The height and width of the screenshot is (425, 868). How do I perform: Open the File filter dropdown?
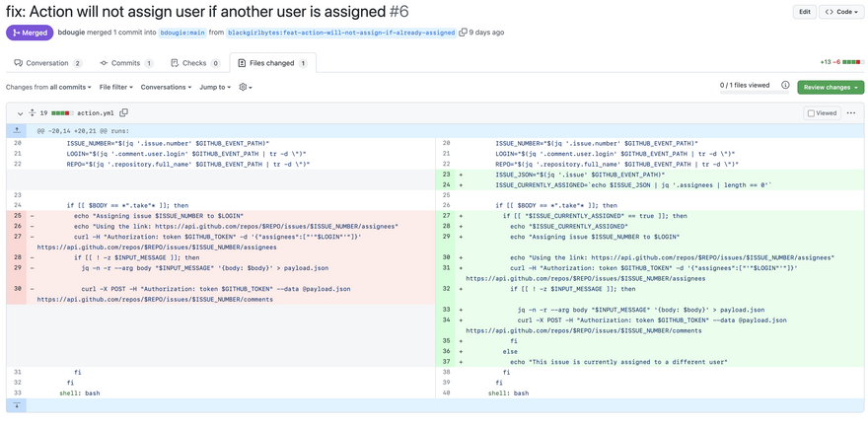tap(115, 87)
